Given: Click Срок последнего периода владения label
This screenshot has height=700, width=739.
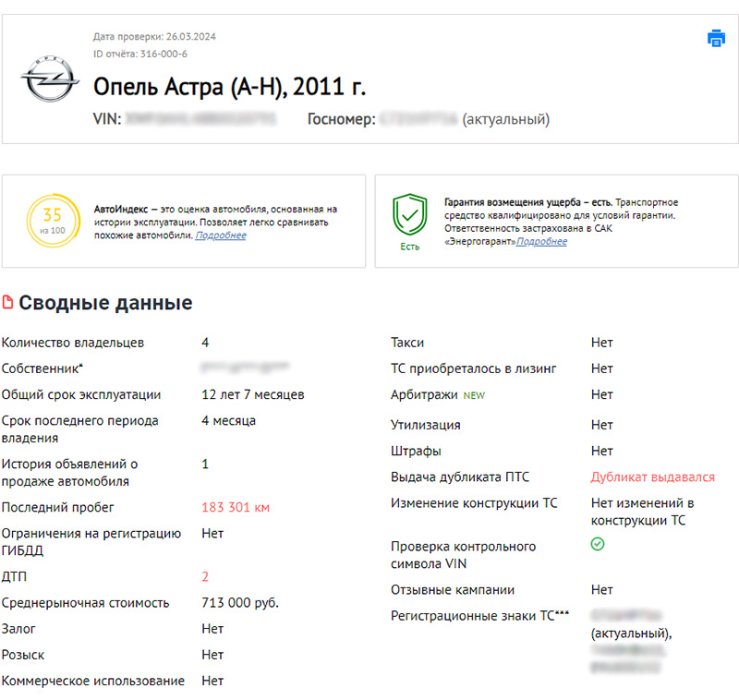Looking at the screenshot, I should (79, 429).
